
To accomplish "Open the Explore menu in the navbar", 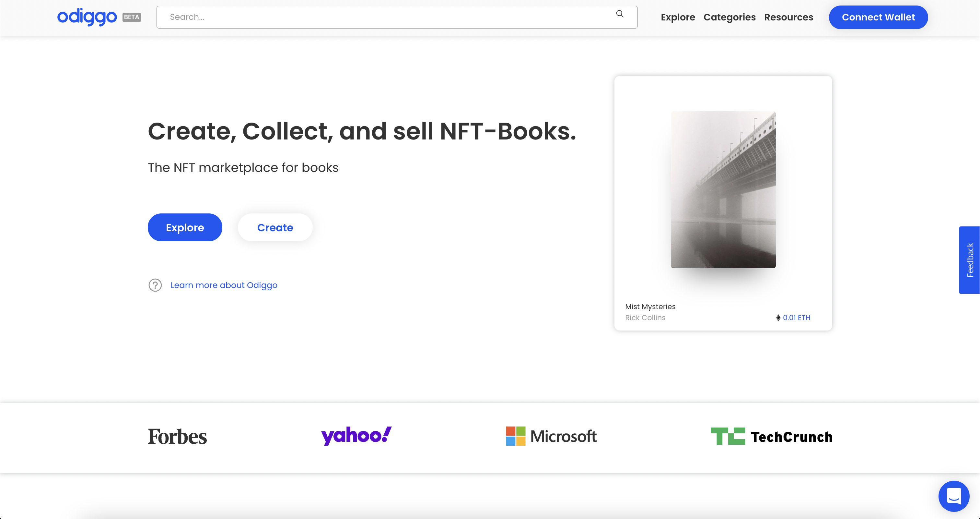I will point(678,17).
